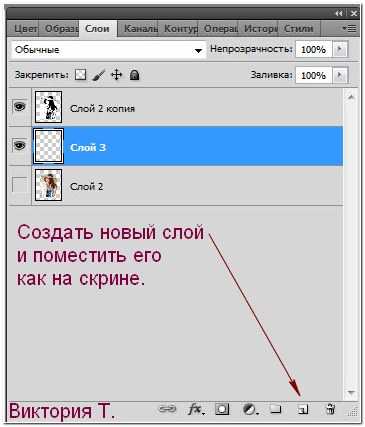
Task: Select the Слои tab
Action: 98,29
